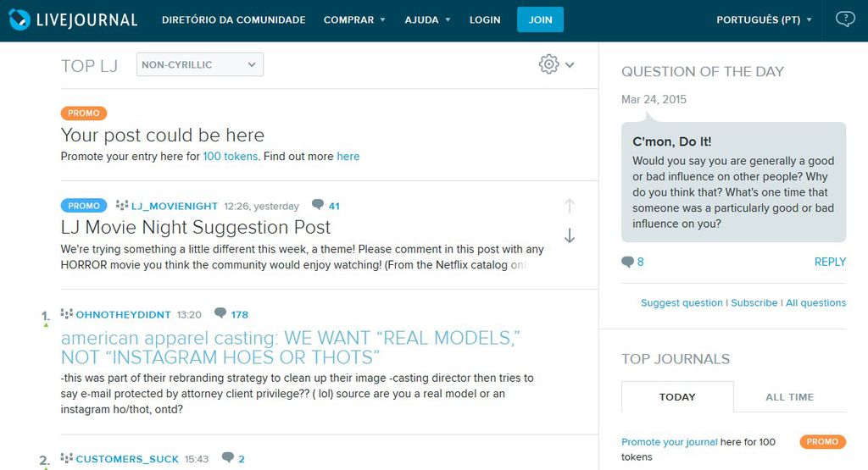Open the american apparel casting post title

(291, 347)
